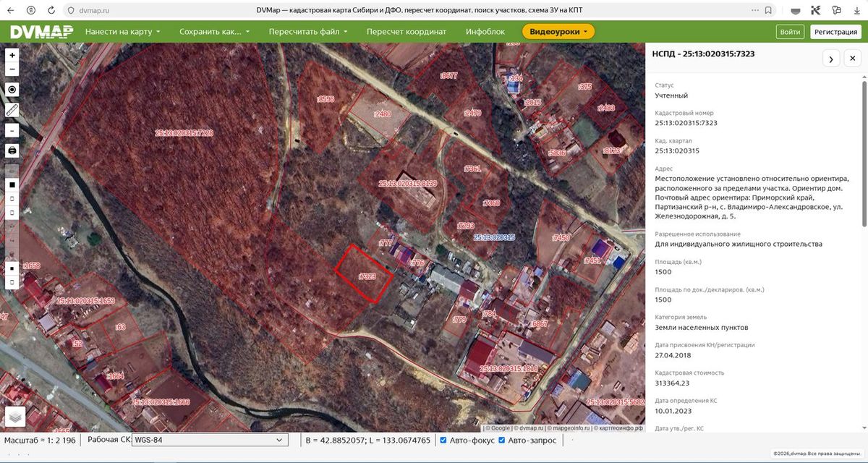Image resolution: width=868 pixels, height=463 pixels.
Task: Activate the geolocation target tool
Action: [x=12, y=89]
